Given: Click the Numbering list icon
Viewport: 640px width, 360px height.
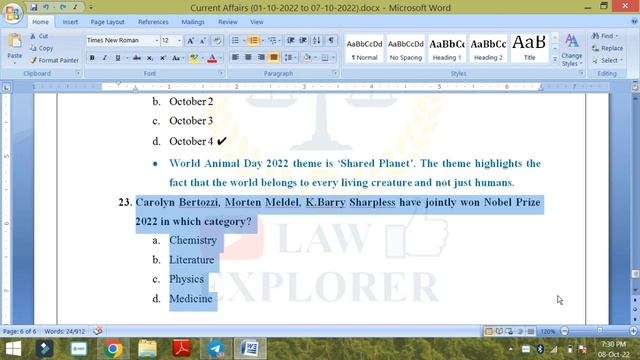Looking at the screenshot, I should click(x=253, y=40).
